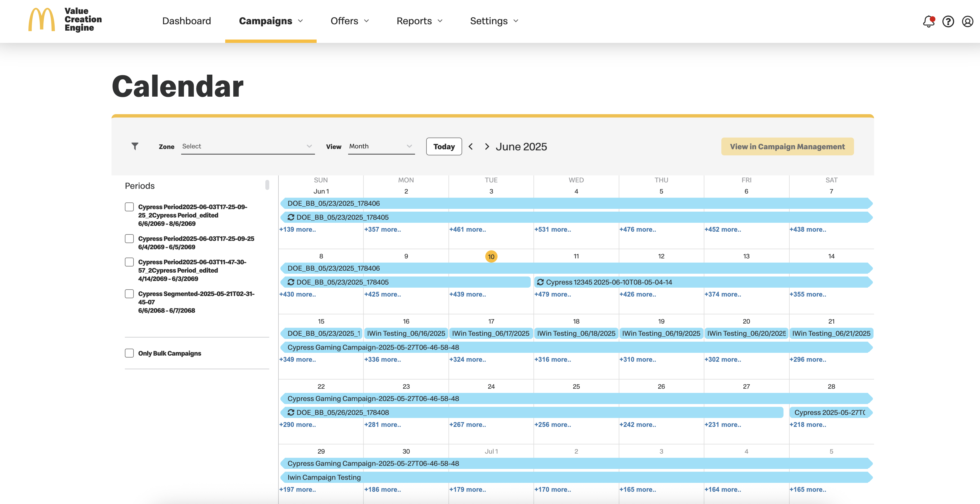Expand the Reports menu chevron

(440, 21)
